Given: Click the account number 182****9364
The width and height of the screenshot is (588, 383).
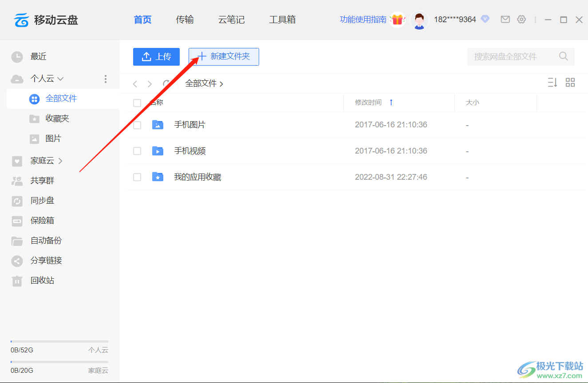Looking at the screenshot, I should pos(455,20).
